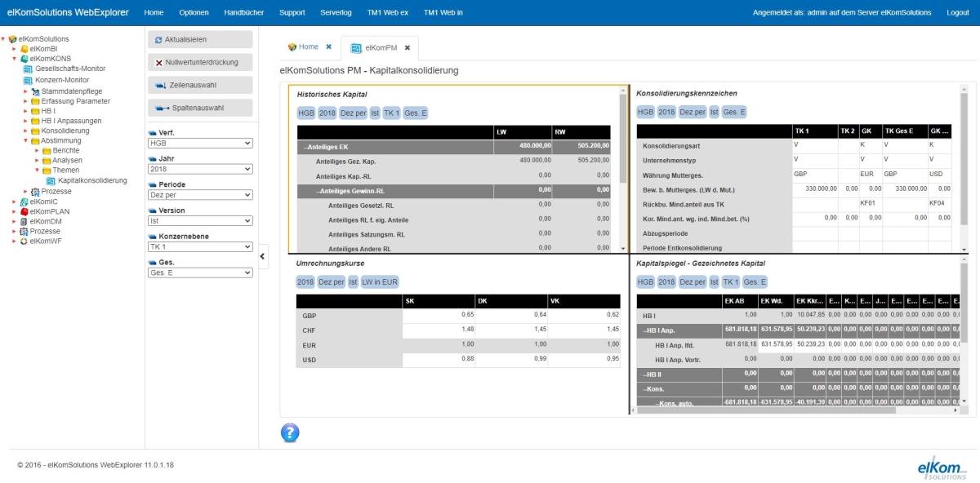The image size is (980, 483).
Task: Open the Konzernebene dropdown showing TK 1
Action: pyautogui.click(x=200, y=246)
